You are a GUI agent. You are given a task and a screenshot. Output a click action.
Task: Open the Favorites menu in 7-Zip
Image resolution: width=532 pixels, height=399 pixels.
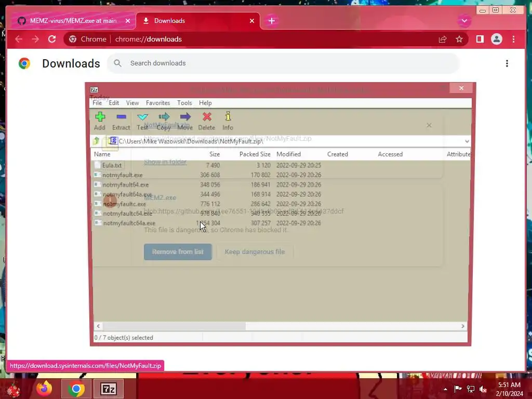158,103
